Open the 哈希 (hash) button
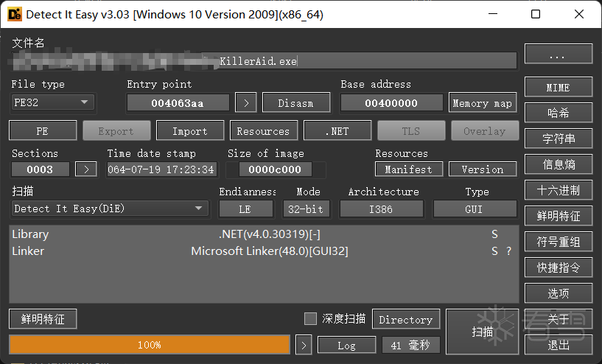Screen dimensions: 602x364 (559, 113)
